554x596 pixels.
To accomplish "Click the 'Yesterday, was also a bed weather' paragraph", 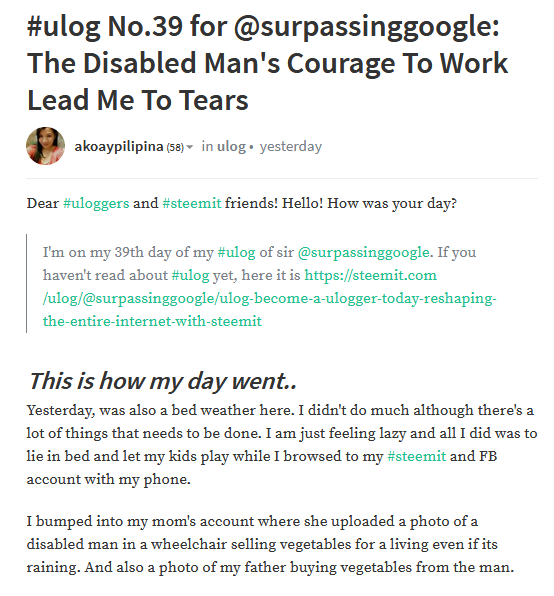I will [x=282, y=445].
